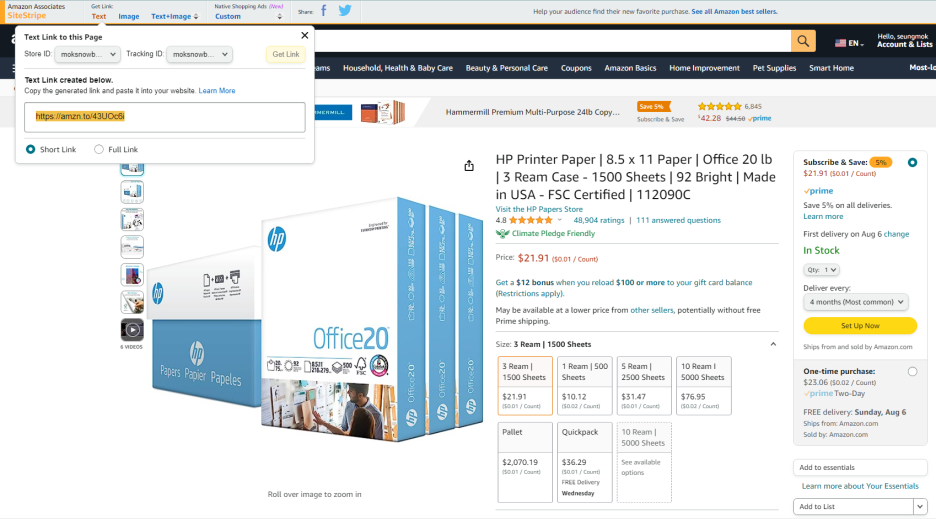Click change delivery date link
Viewport: 936px width, 519px height.
(896, 234)
